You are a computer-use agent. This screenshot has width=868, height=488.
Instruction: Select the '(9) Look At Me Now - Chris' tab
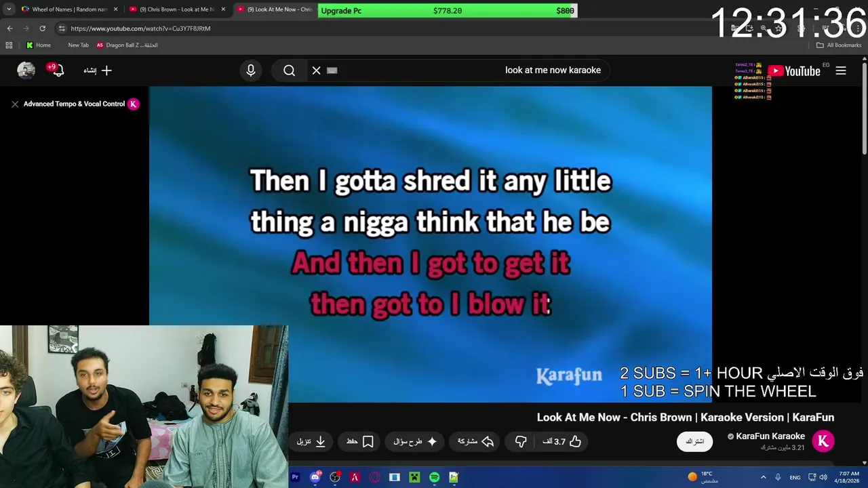(275, 9)
